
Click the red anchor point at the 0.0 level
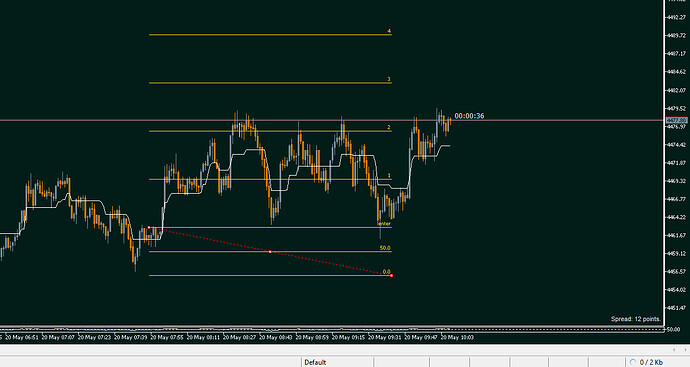[392, 275]
